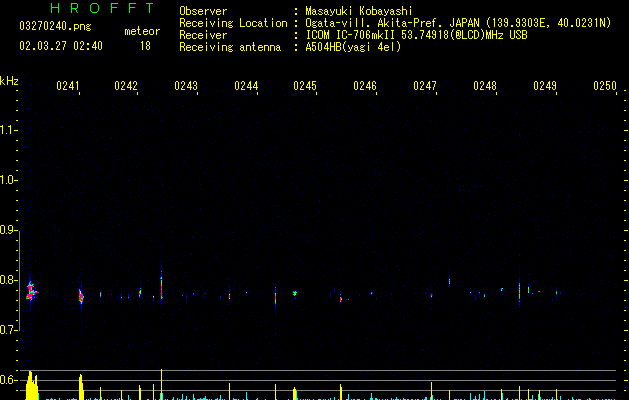Click the 'Observer' label
This screenshot has width=629, height=400.
pyautogui.click(x=203, y=11)
